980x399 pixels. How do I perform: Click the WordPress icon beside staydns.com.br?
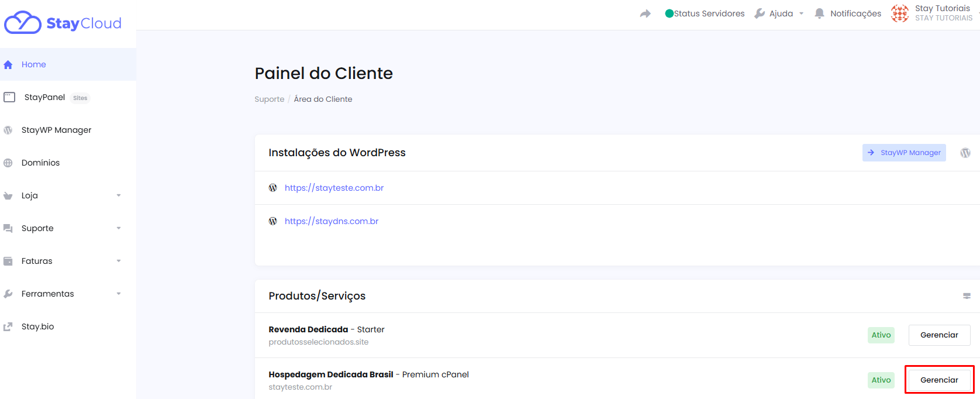pyautogui.click(x=273, y=221)
